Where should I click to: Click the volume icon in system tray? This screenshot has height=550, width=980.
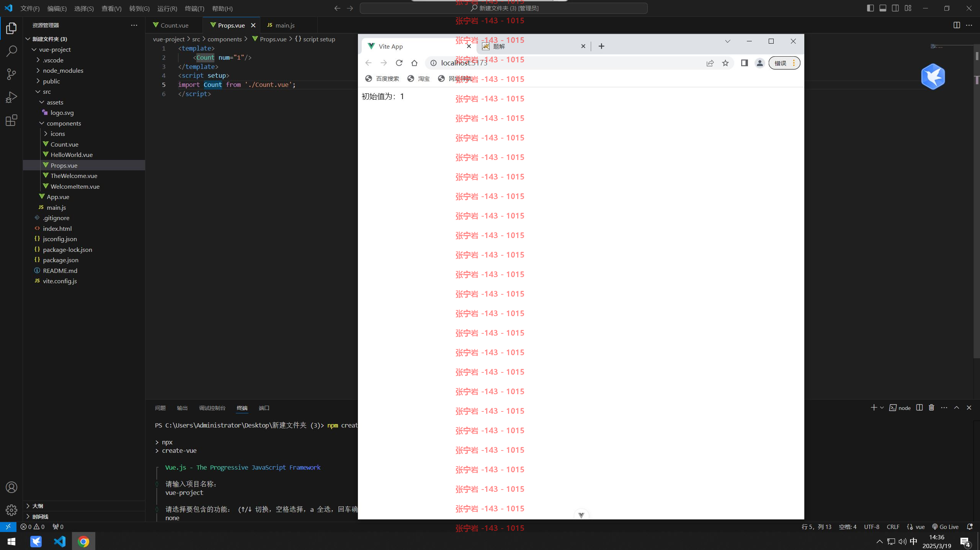(902, 541)
